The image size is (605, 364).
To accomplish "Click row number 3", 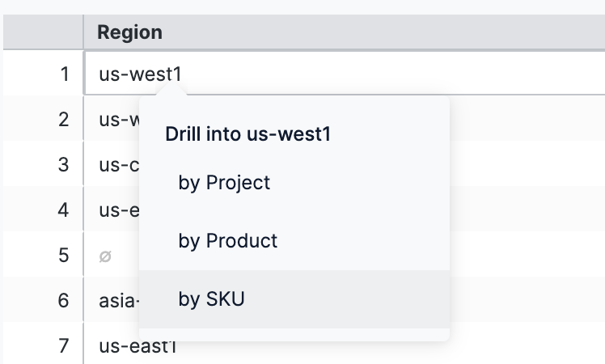I will tap(64, 165).
